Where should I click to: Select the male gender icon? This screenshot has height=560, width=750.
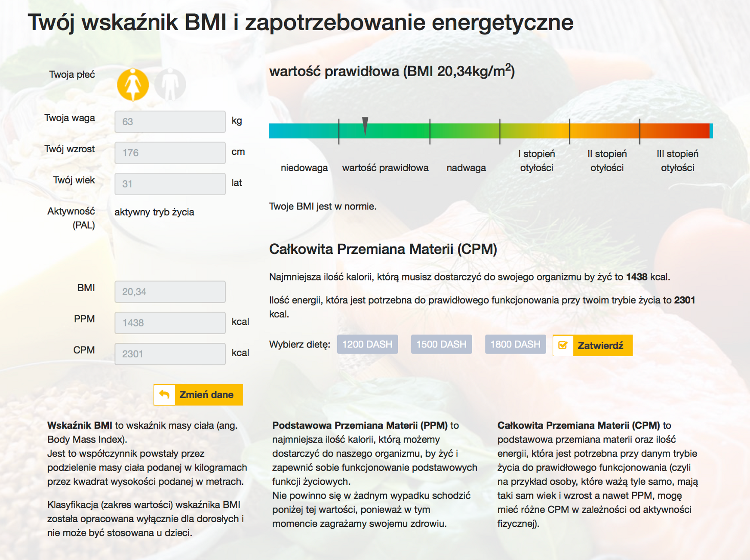[170, 85]
